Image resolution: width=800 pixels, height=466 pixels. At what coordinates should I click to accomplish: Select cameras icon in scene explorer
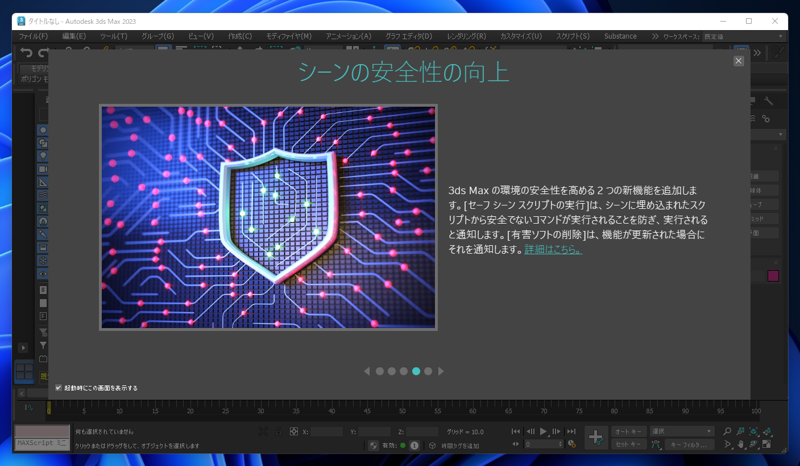coord(43,169)
